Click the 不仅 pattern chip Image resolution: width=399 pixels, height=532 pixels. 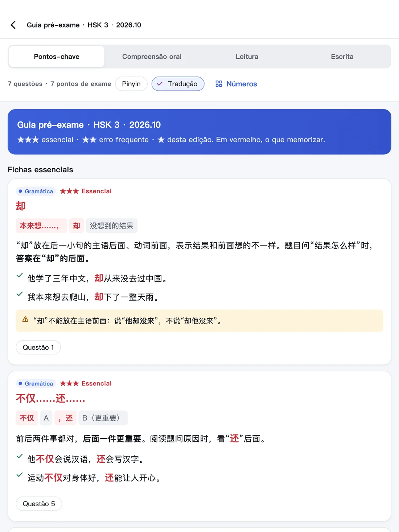click(x=27, y=418)
